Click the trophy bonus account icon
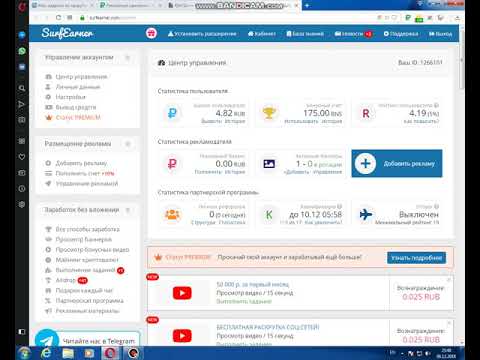 tap(269, 113)
